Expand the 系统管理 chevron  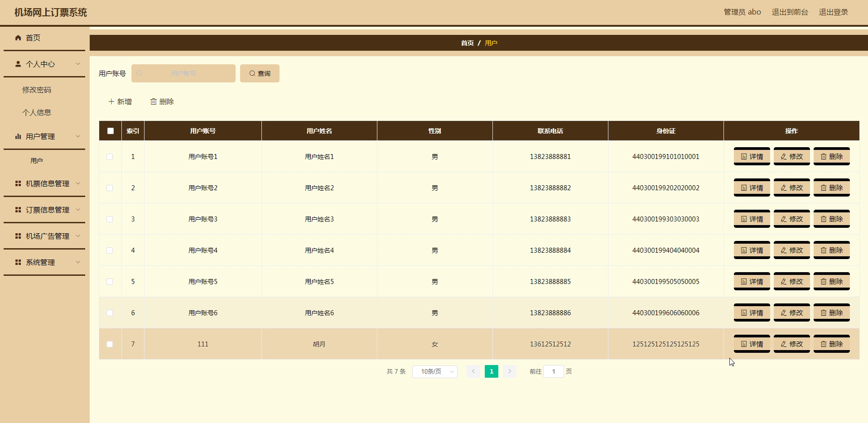[x=78, y=262]
